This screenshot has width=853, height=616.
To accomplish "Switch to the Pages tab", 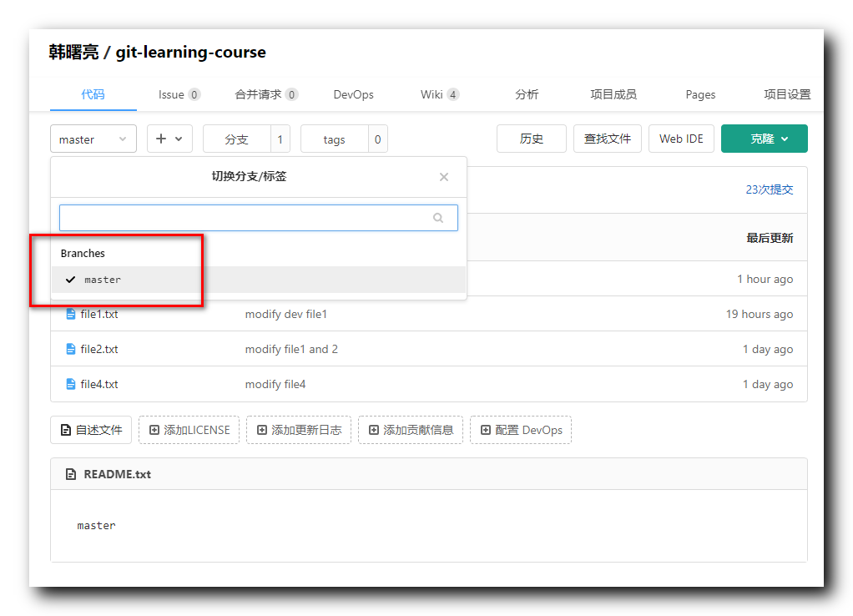I will [x=700, y=94].
